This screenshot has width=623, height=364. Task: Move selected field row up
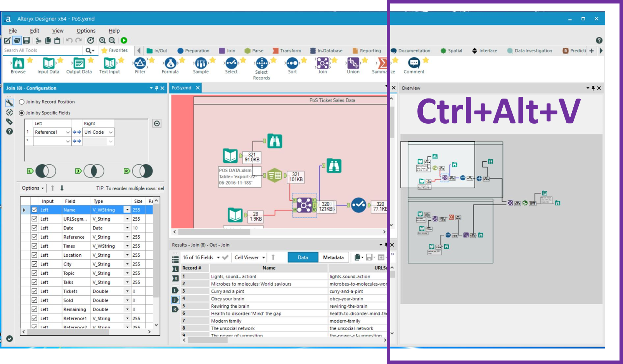tap(52, 188)
